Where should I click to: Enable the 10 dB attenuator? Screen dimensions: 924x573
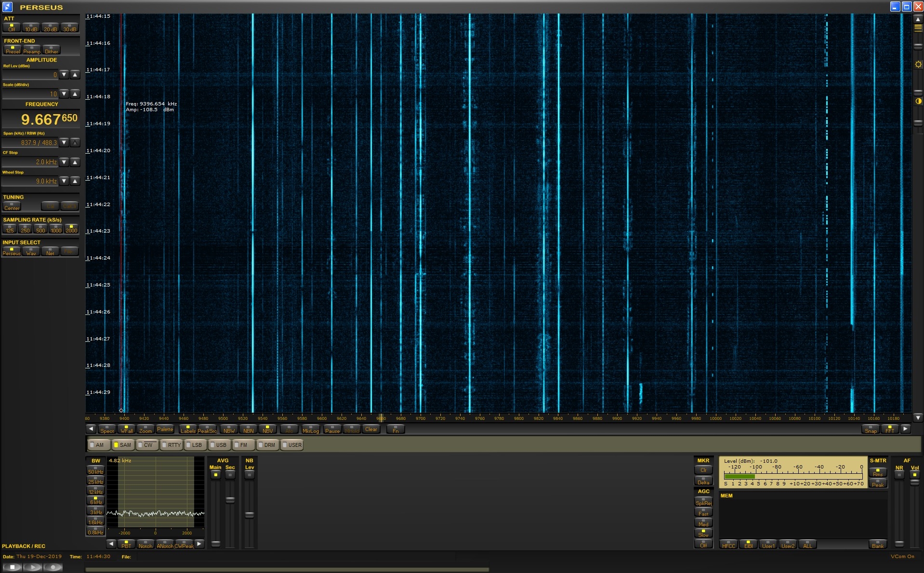pyautogui.click(x=31, y=28)
